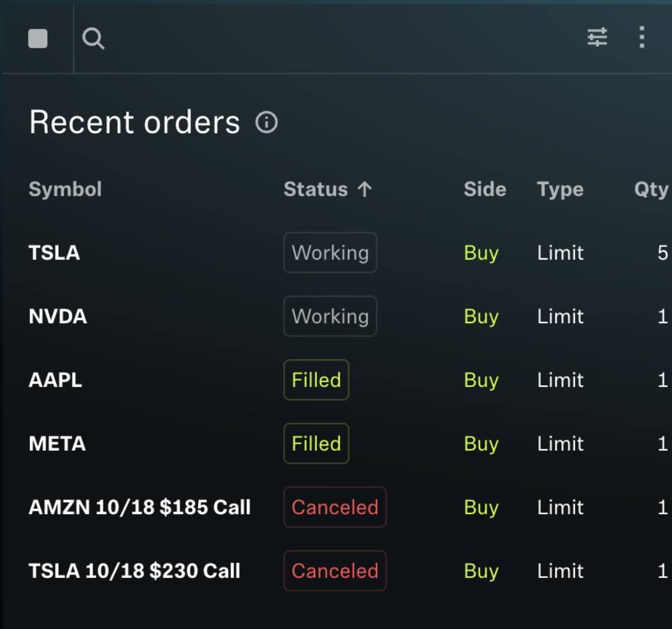This screenshot has height=629, width=672.
Task: Click the info icon beside Recent orders
Action: tap(267, 123)
